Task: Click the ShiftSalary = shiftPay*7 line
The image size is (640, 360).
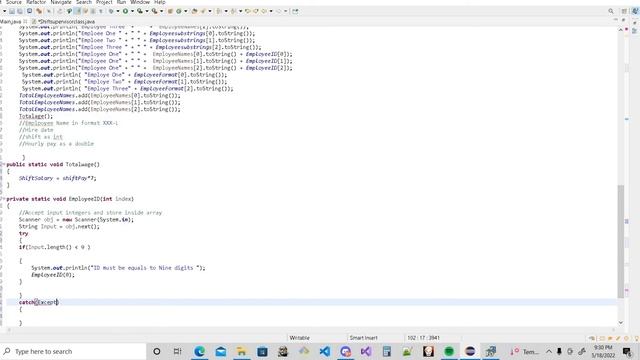Action: point(58,178)
